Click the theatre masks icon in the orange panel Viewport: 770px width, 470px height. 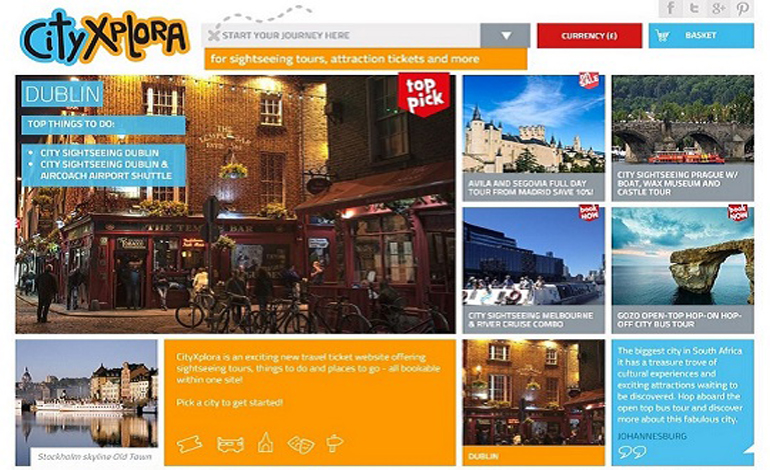click(x=301, y=444)
